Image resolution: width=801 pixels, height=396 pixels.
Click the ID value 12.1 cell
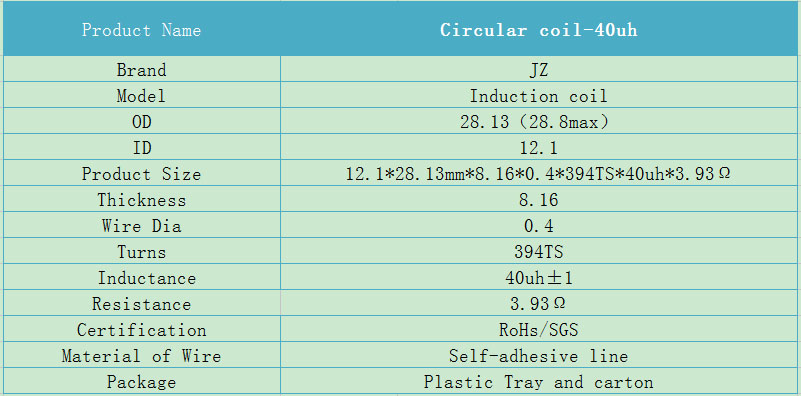pos(539,148)
